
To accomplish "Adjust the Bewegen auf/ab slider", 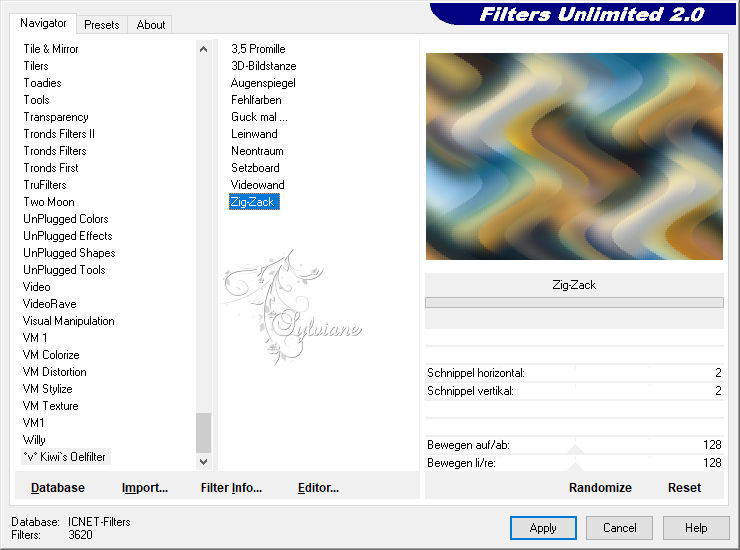I will [x=574, y=445].
